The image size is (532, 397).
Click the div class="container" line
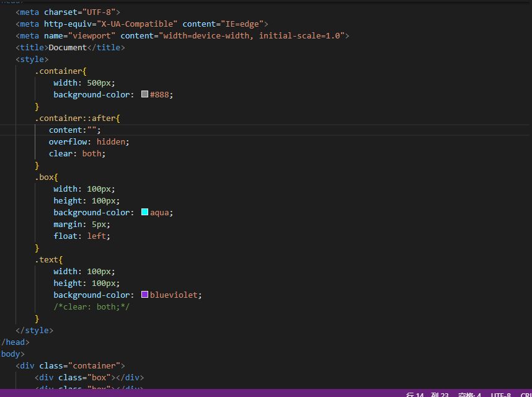point(70,365)
